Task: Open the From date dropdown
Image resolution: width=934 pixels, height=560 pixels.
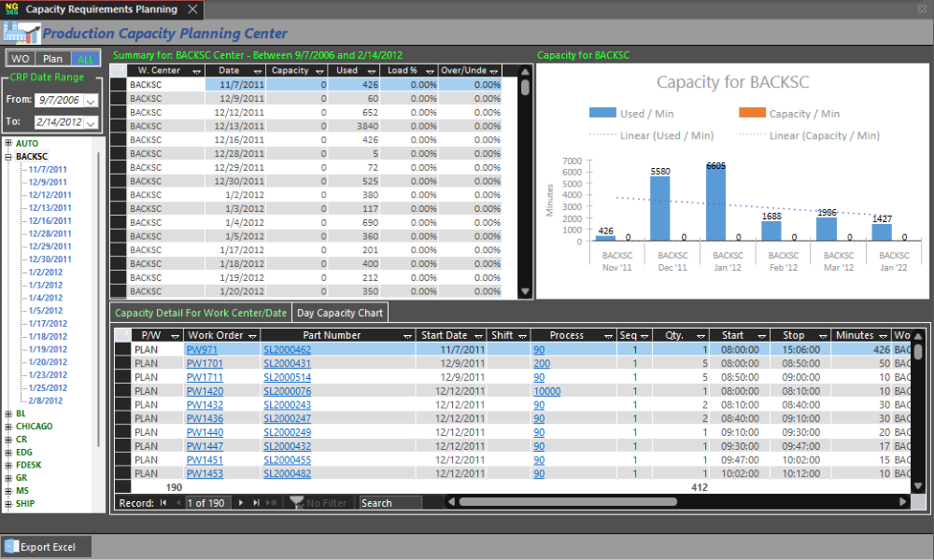Action: point(91,100)
